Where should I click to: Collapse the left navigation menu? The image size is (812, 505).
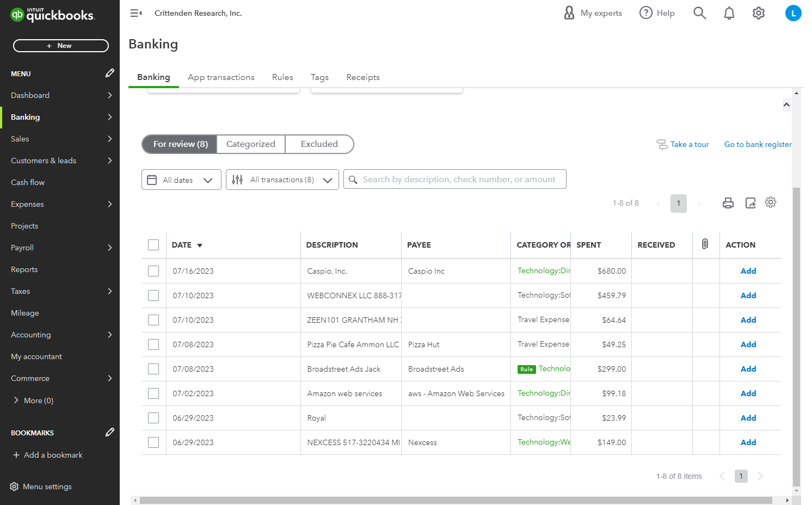(x=136, y=13)
